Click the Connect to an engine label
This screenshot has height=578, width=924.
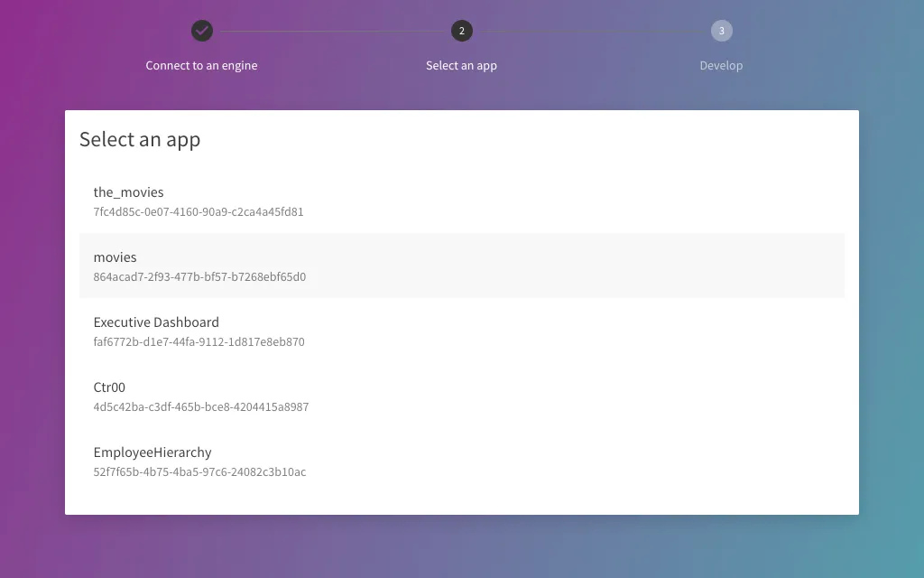[x=201, y=65]
